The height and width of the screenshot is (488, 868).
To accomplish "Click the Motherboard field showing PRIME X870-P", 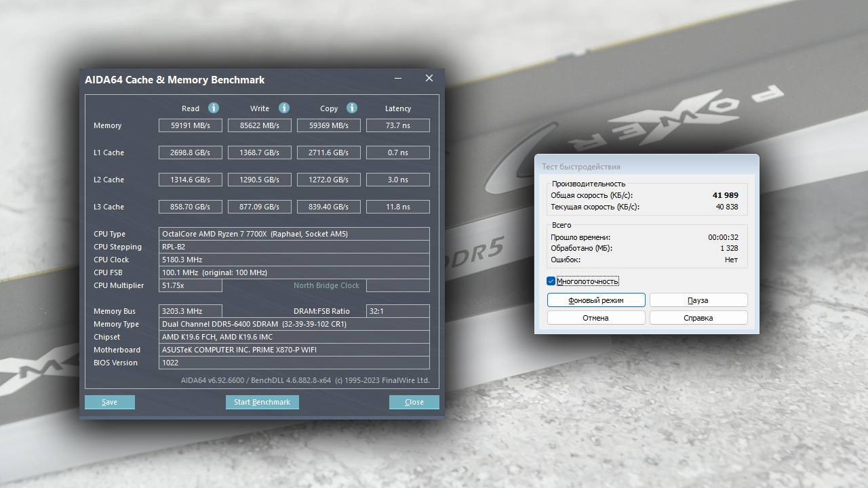I will click(x=294, y=350).
